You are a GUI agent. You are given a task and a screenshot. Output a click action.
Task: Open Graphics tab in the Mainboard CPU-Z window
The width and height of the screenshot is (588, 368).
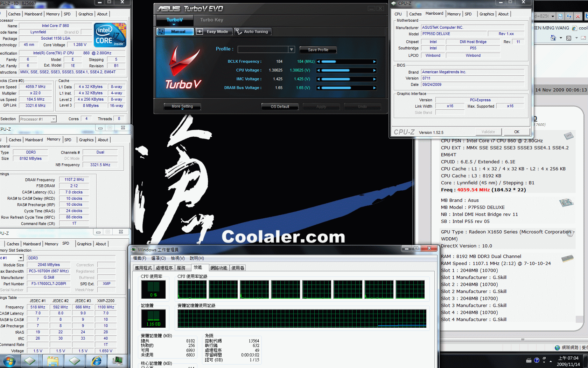click(486, 14)
